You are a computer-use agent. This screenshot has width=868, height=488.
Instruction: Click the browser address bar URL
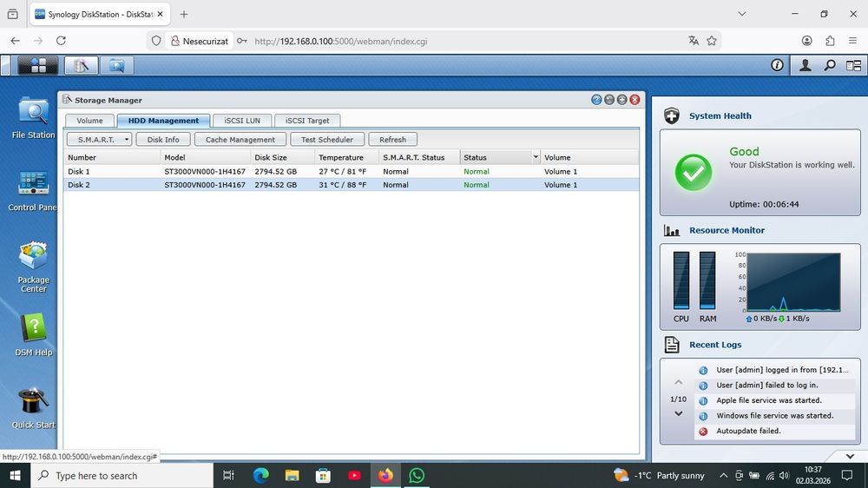click(x=340, y=41)
